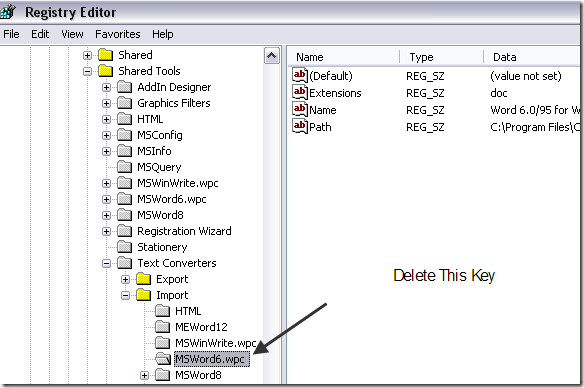Click the Registry Editor title bar icon

[x=7, y=12]
